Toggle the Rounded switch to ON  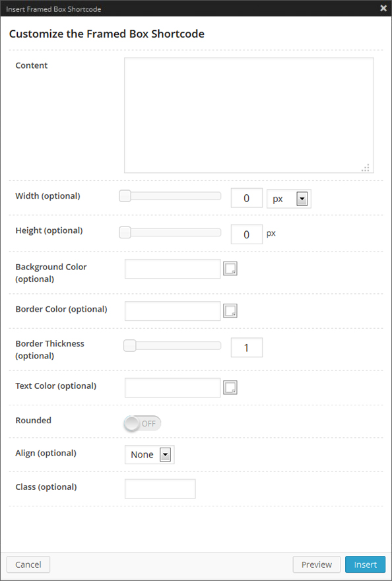click(141, 423)
